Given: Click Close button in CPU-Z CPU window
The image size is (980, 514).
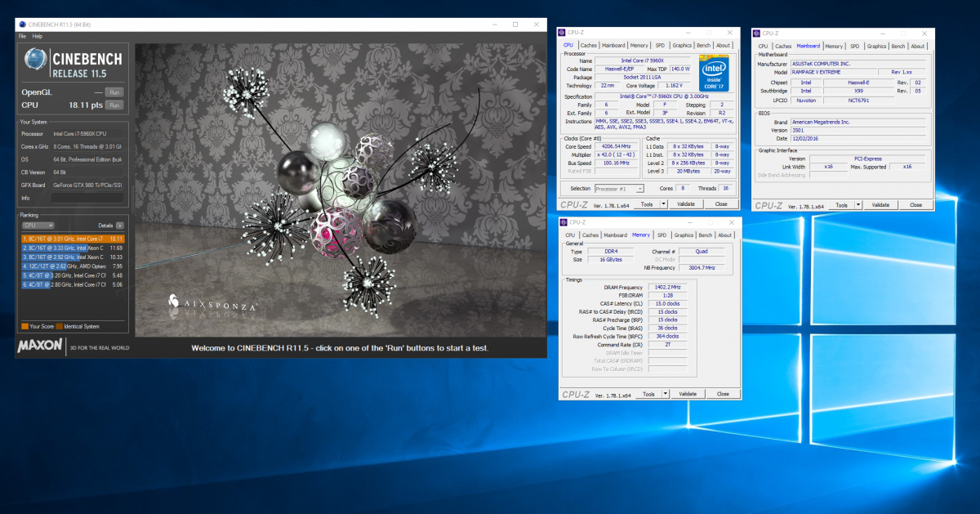Looking at the screenshot, I should coord(721,204).
